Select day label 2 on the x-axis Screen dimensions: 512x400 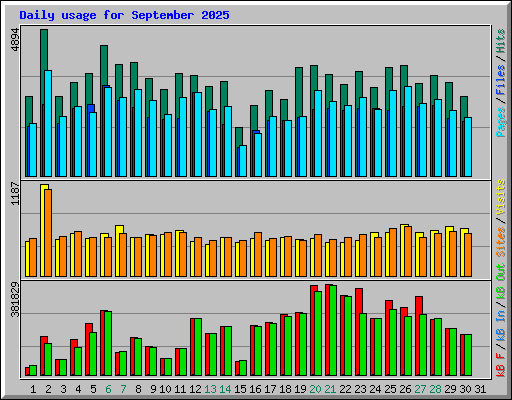[48, 389]
